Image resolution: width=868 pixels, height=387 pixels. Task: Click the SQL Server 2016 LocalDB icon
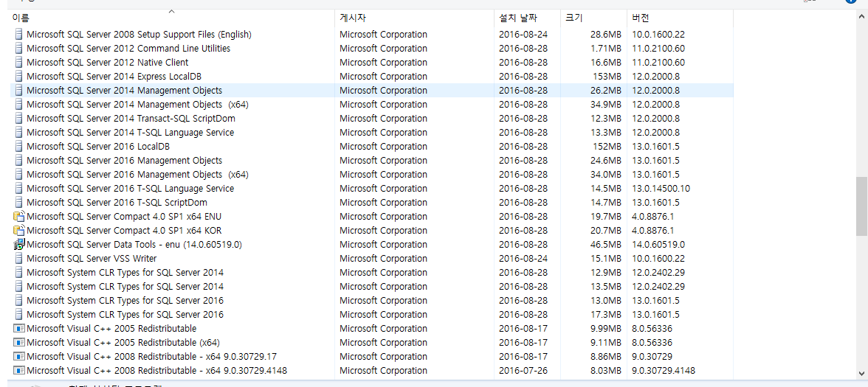[19, 147]
